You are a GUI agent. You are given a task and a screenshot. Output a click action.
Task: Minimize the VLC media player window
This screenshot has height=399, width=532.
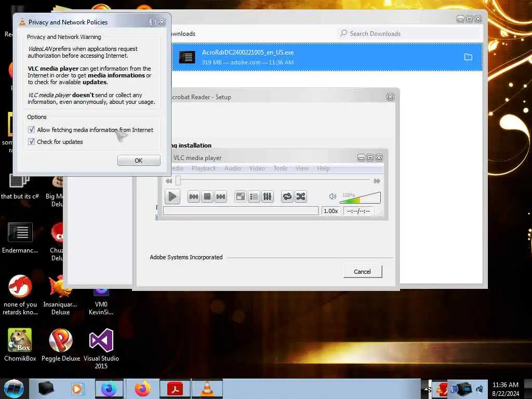click(x=362, y=158)
